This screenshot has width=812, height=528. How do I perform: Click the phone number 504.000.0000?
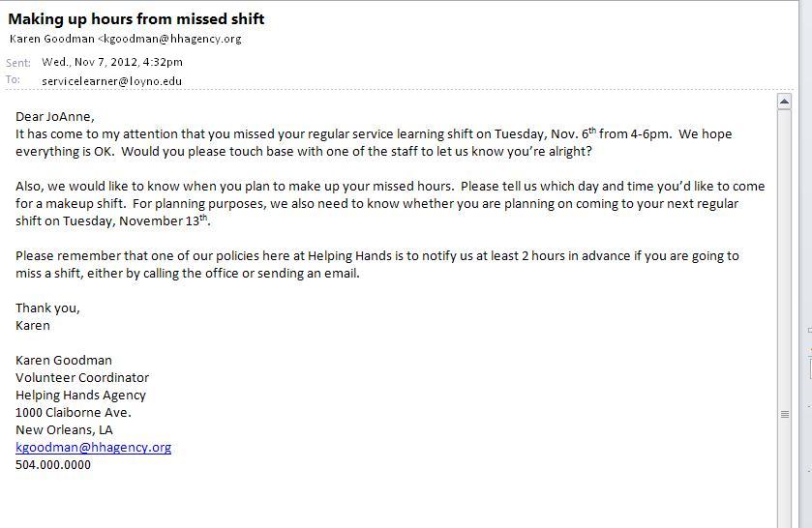[53, 464]
